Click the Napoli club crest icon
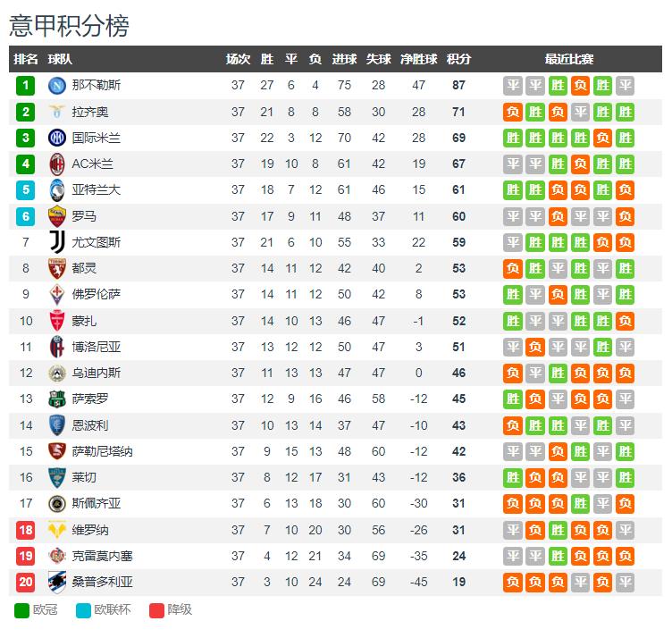 (x=56, y=85)
